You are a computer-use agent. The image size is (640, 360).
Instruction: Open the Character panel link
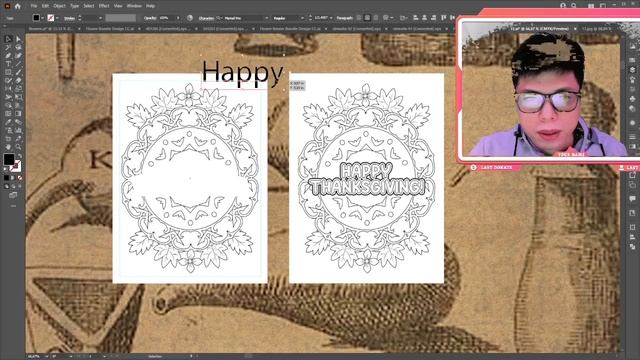[206, 18]
